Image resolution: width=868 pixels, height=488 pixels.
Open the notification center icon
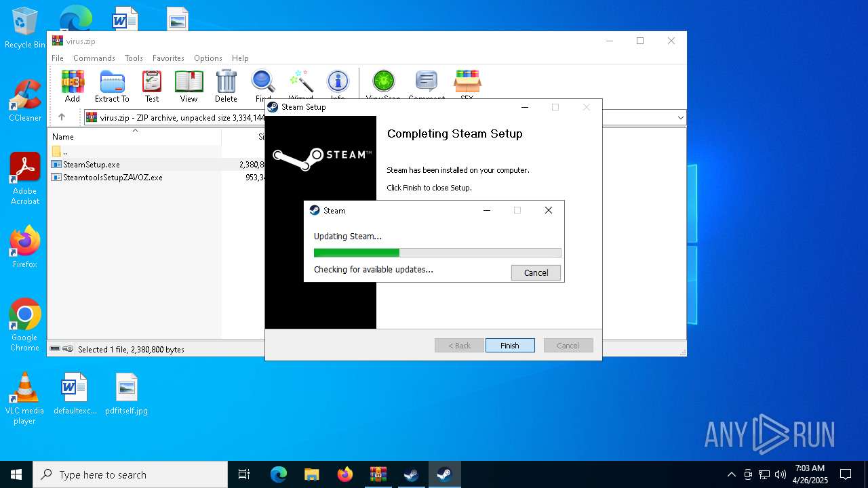tap(846, 474)
